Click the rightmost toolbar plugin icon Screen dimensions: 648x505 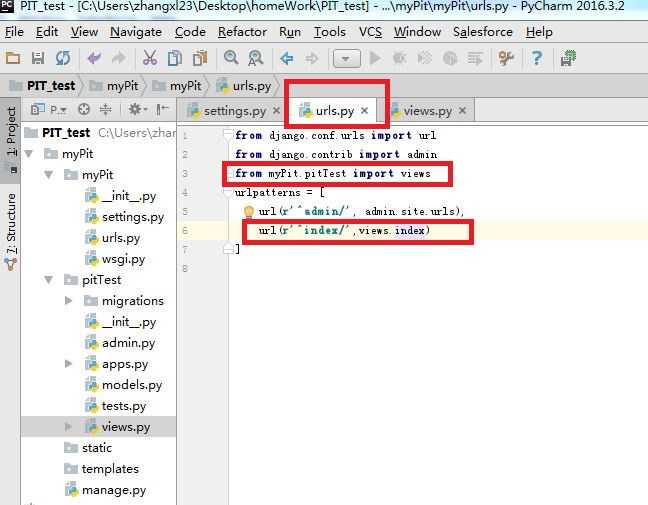pos(568,58)
